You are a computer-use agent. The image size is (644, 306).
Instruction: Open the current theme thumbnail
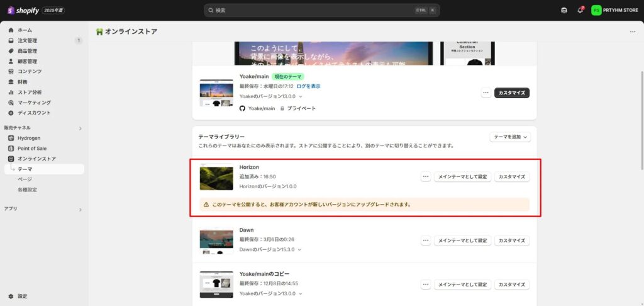[216, 93]
